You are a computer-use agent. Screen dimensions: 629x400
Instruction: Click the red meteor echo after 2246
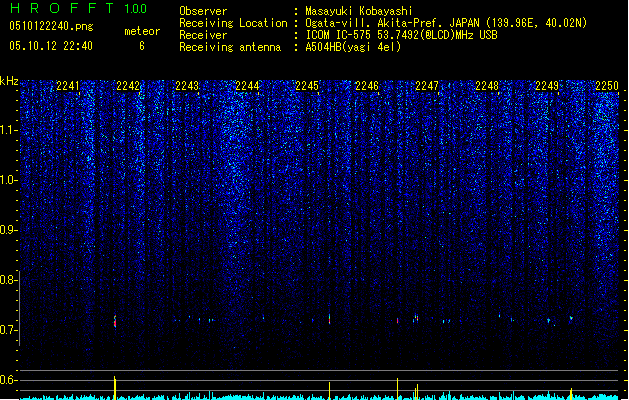click(x=398, y=321)
